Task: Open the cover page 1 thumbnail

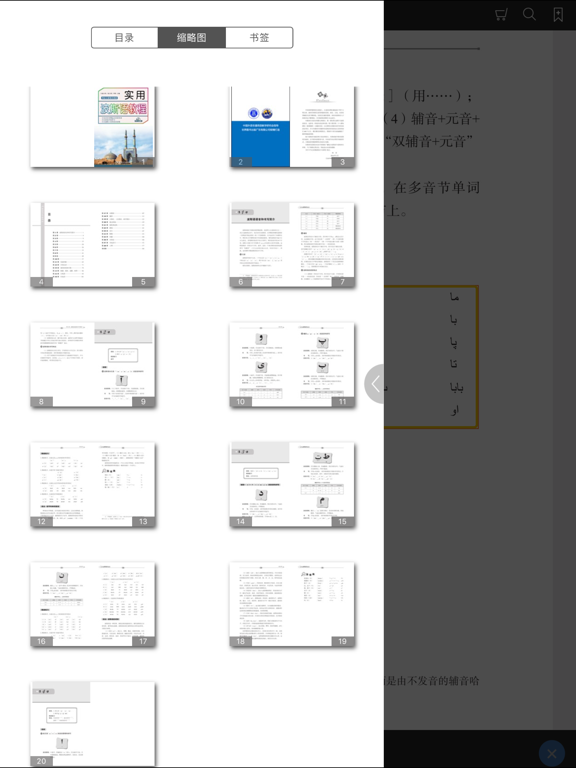Action: pos(93,127)
